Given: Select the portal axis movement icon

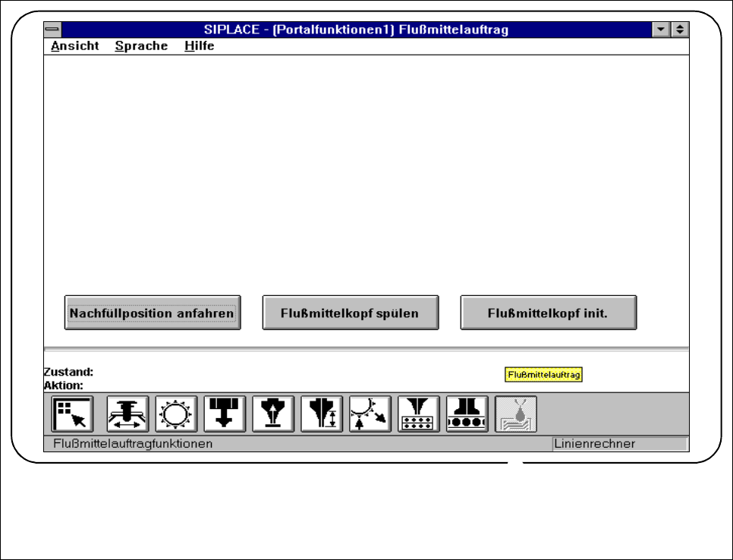Looking at the screenshot, I should coord(127,414).
